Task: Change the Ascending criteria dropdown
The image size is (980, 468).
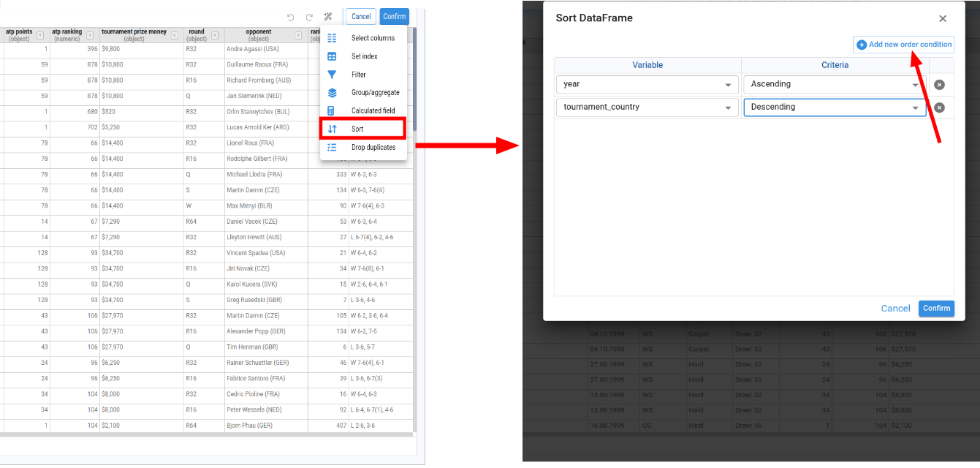Action: click(x=834, y=85)
